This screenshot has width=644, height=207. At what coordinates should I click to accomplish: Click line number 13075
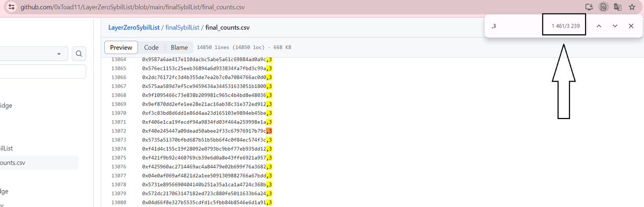[118, 158]
